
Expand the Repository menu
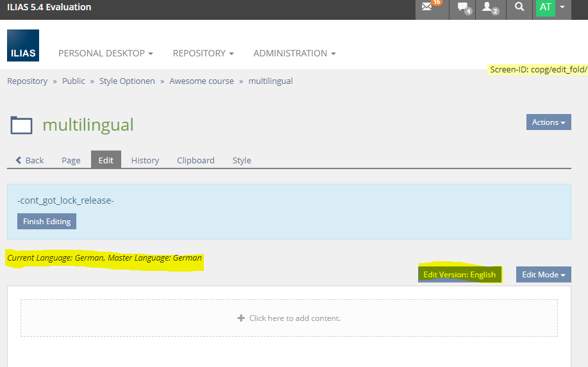click(x=203, y=53)
